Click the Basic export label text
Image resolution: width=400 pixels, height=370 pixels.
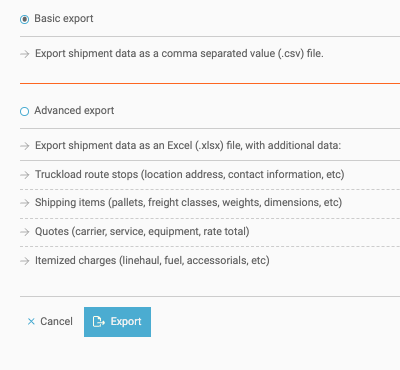(x=64, y=19)
